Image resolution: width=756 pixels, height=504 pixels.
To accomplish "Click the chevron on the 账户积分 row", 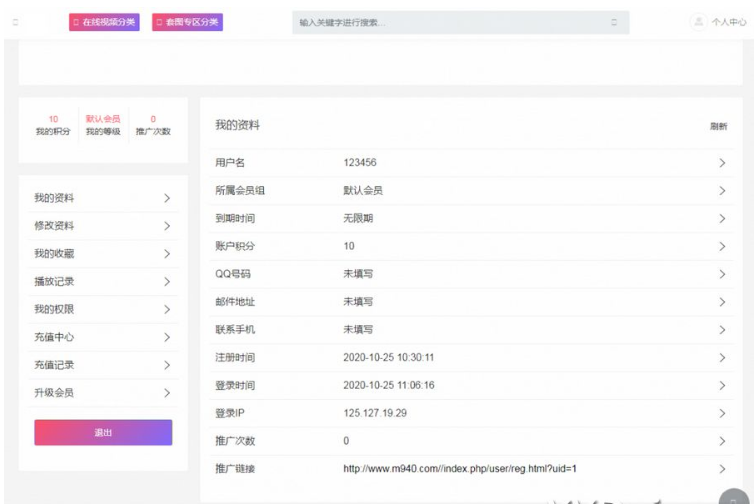I will tap(722, 246).
